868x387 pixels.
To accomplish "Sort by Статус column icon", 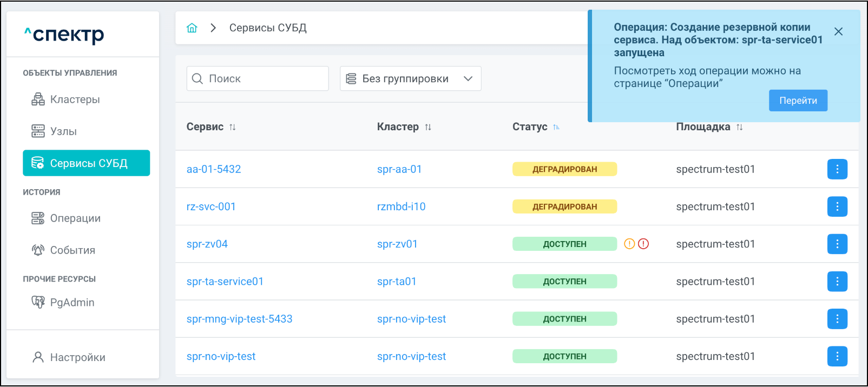I will click(x=556, y=127).
